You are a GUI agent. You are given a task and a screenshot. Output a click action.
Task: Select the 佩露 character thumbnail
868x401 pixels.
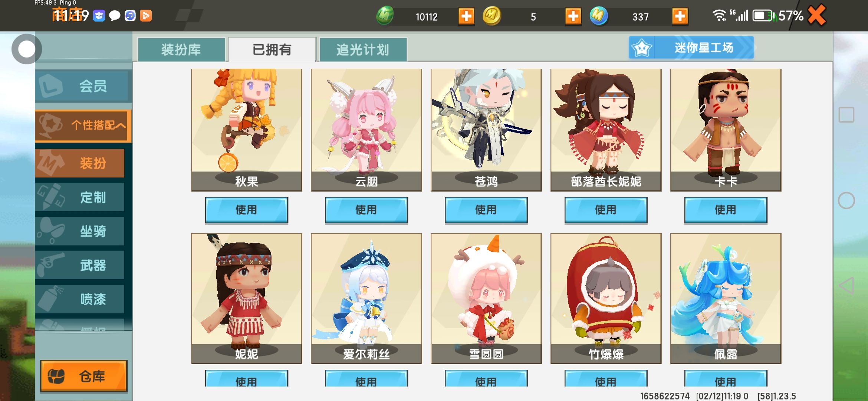726,299
